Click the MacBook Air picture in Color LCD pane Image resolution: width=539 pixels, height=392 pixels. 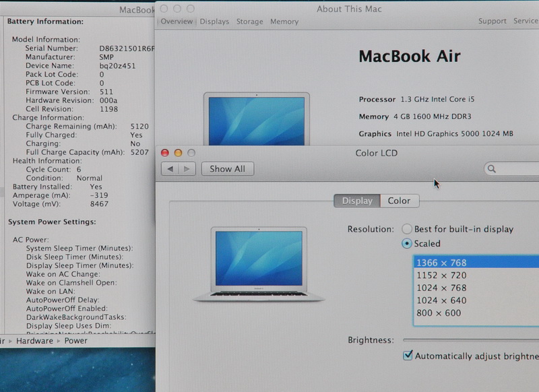click(x=259, y=264)
